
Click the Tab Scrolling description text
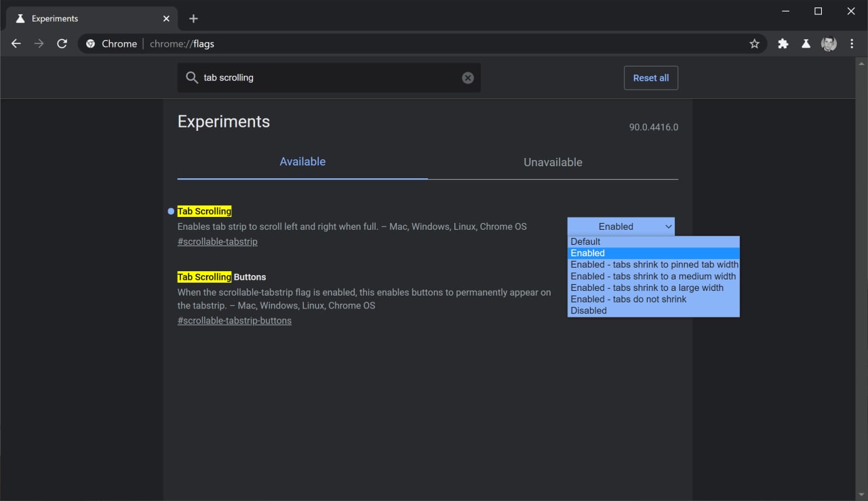(352, 226)
